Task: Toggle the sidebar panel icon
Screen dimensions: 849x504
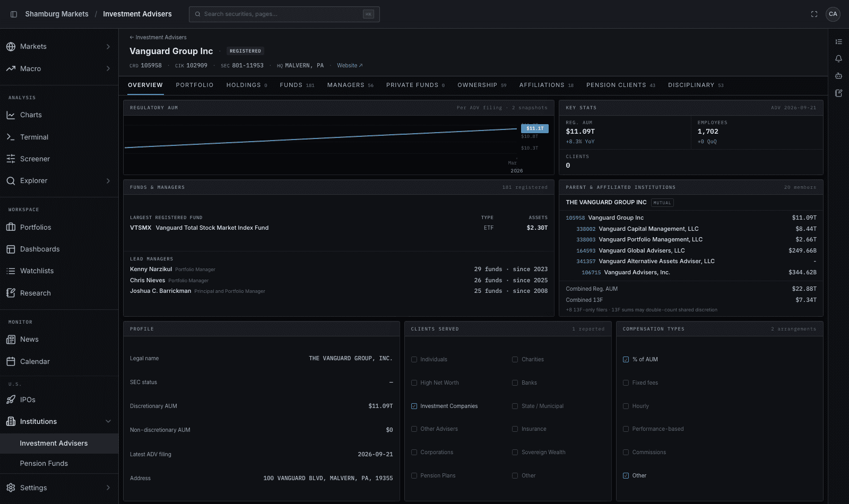Action: [x=14, y=14]
